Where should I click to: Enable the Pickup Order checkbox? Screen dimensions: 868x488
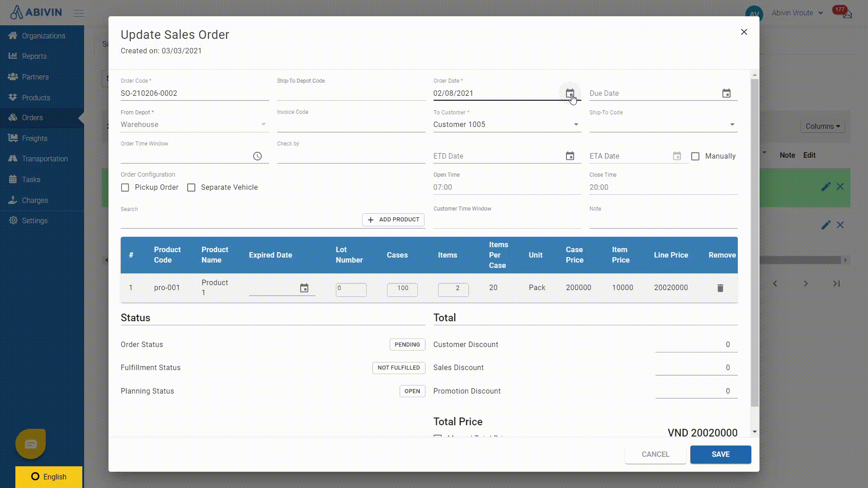tap(125, 188)
